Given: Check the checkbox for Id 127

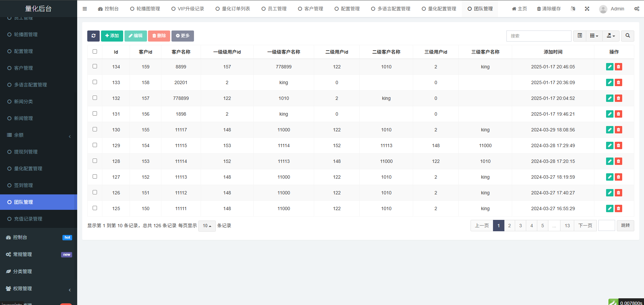Looking at the screenshot, I should point(95,177).
